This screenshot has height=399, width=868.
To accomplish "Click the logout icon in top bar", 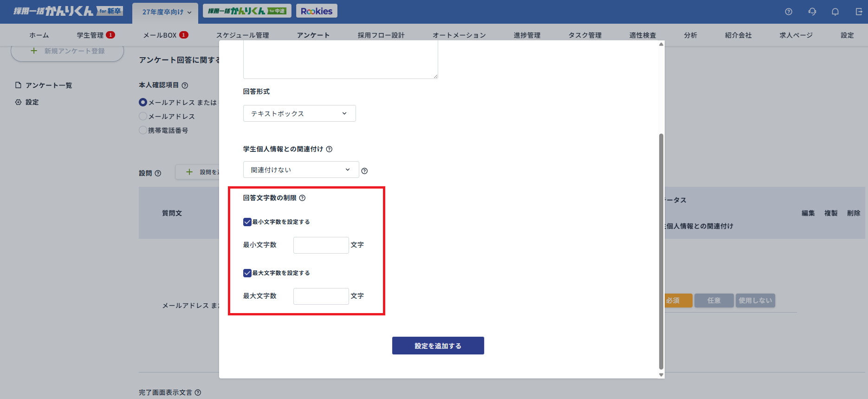I will coord(859,12).
